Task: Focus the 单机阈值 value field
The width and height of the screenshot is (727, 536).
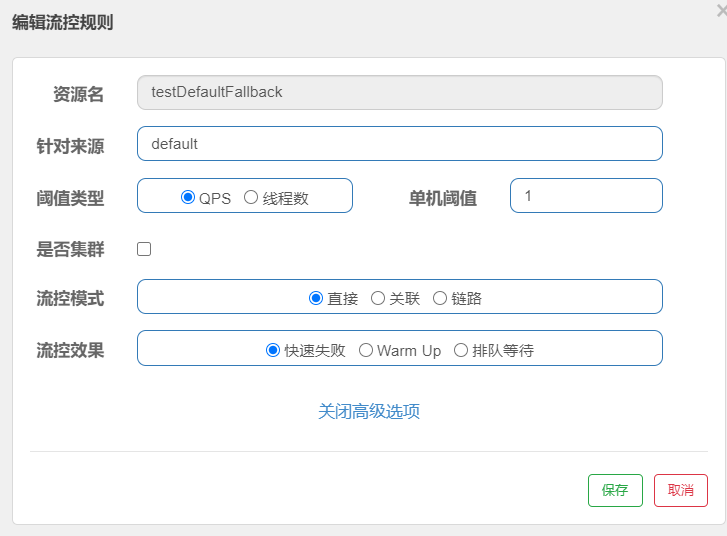Action: tap(586, 196)
